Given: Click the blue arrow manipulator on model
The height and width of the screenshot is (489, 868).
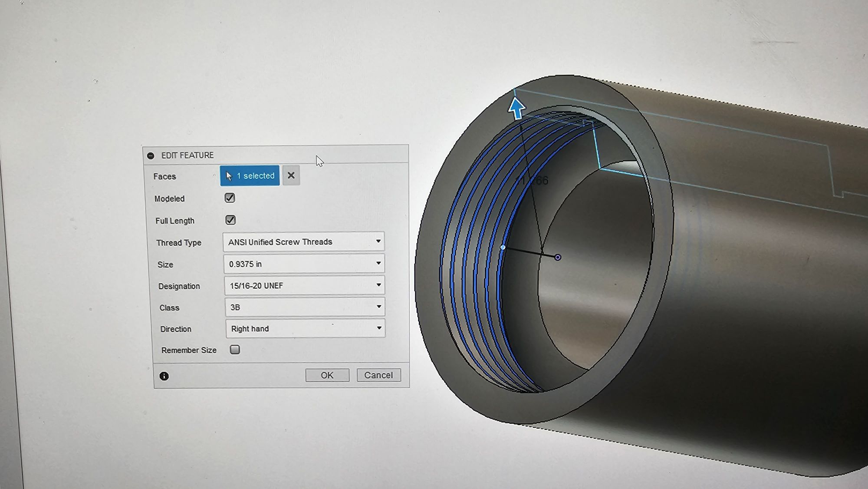Looking at the screenshot, I should 516,108.
